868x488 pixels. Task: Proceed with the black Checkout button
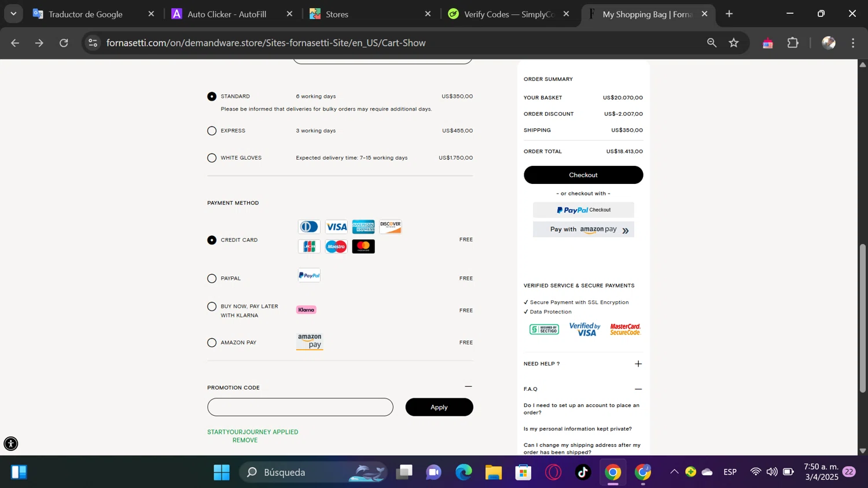tap(583, 175)
